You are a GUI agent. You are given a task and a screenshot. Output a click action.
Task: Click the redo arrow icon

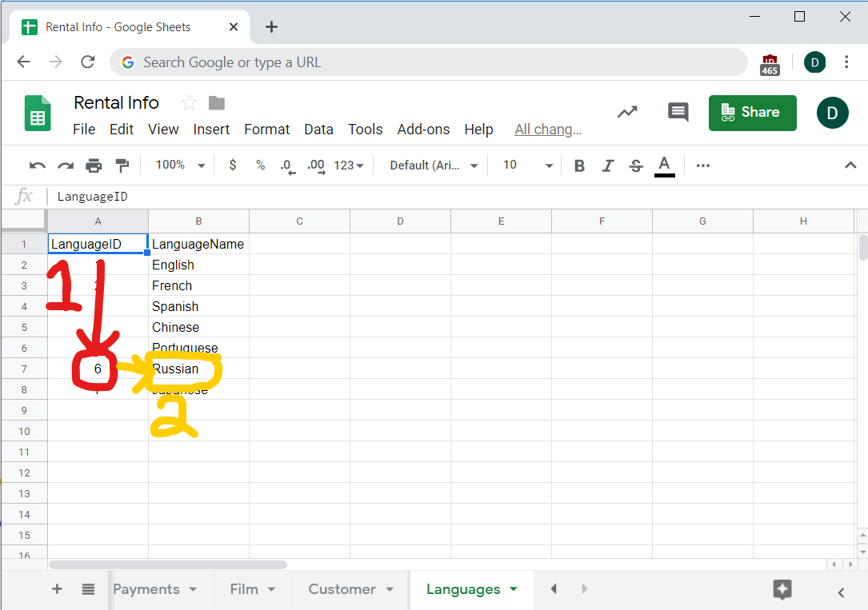pyautogui.click(x=66, y=165)
